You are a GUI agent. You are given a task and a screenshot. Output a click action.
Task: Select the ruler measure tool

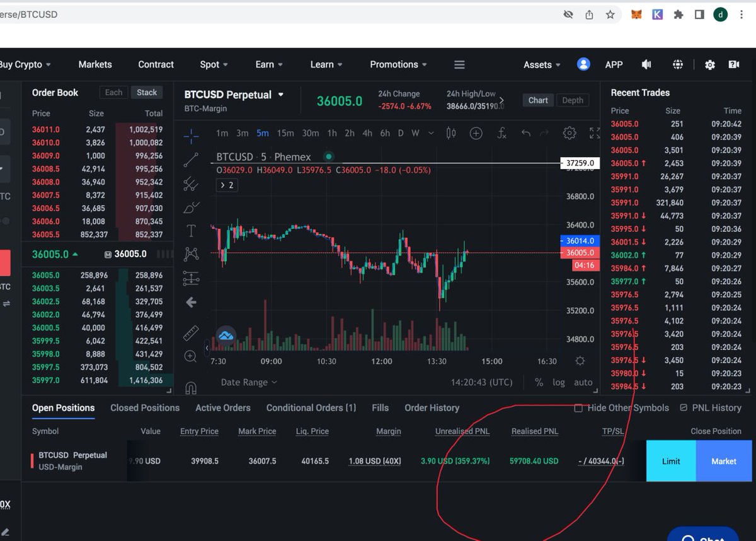click(x=191, y=332)
